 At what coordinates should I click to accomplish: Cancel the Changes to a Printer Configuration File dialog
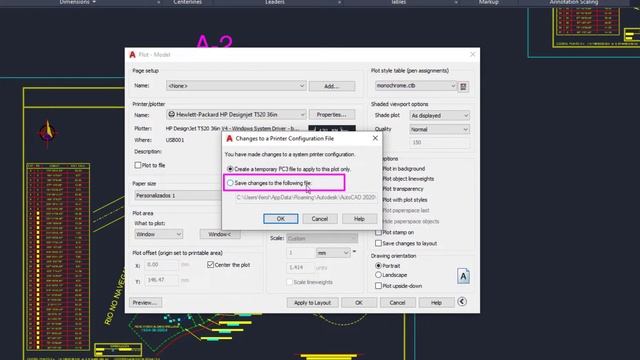[320, 219]
